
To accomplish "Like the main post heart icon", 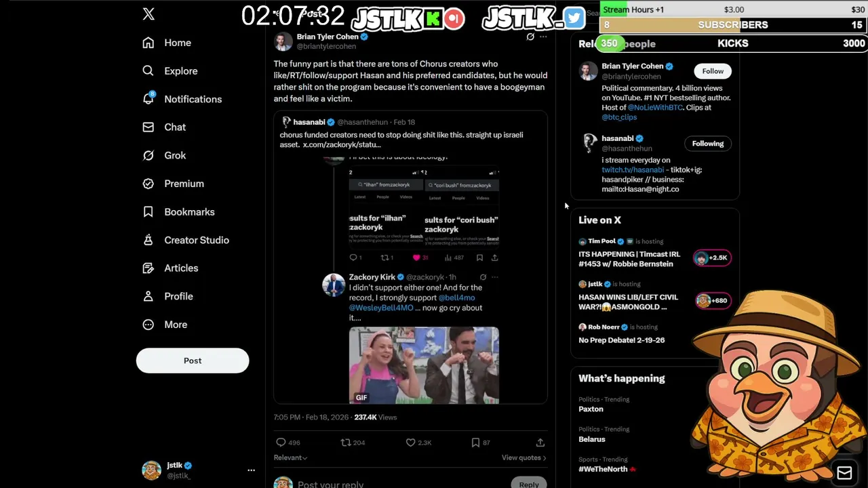I will [x=410, y=443].
